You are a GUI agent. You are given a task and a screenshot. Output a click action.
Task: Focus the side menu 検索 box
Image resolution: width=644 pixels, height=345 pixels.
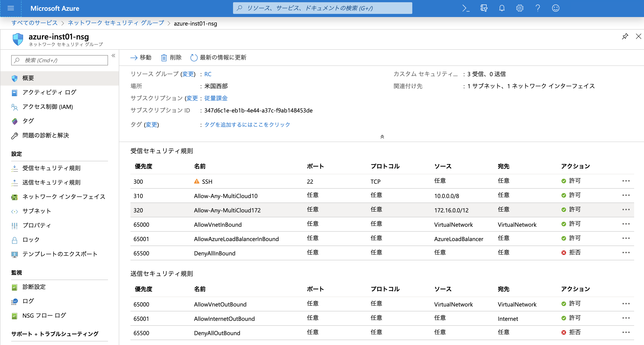(60, 60)
